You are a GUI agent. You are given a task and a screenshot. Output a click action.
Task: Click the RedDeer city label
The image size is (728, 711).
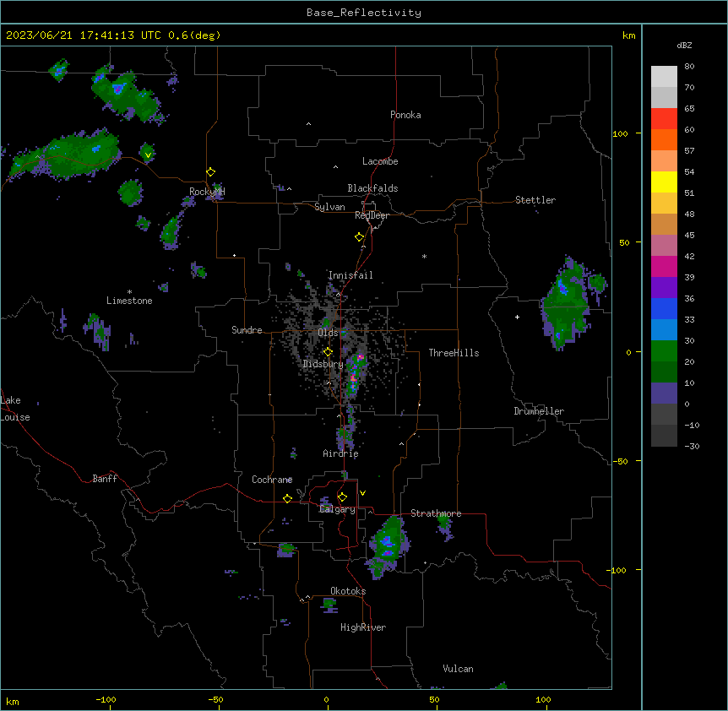(372, 215)
